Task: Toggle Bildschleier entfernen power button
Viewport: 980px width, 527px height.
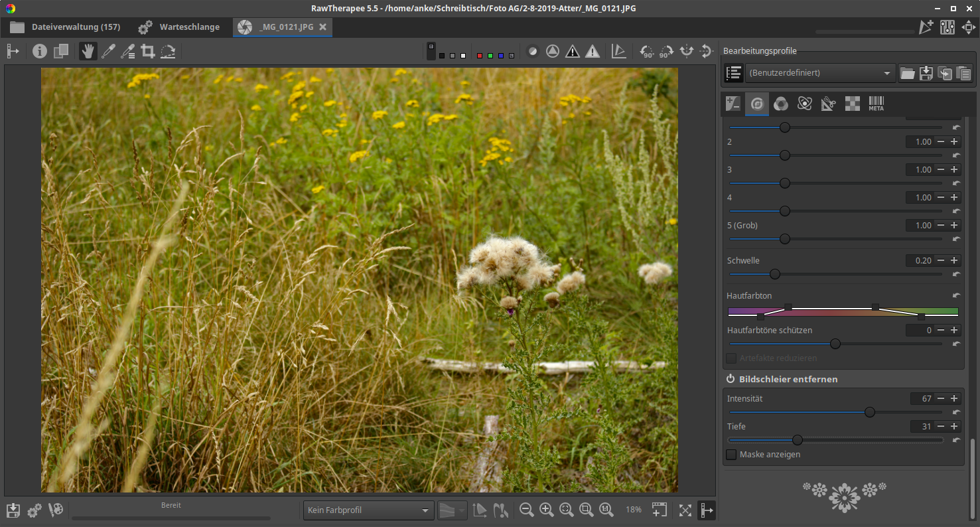Action: tap(731, 379)
